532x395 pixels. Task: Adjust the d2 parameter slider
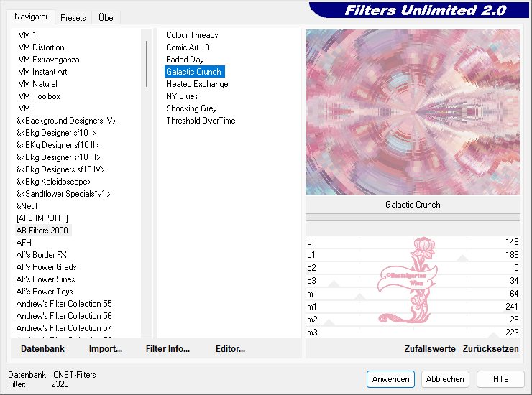[413, 268]
